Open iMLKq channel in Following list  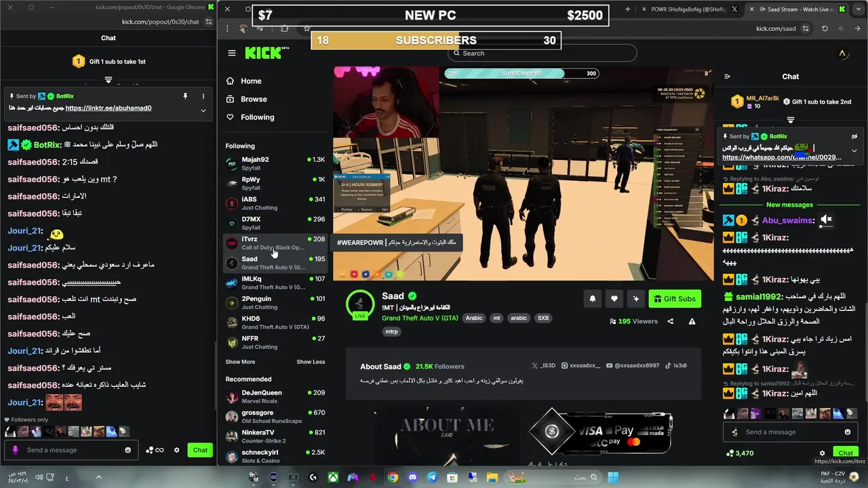[x=275, y=283]
